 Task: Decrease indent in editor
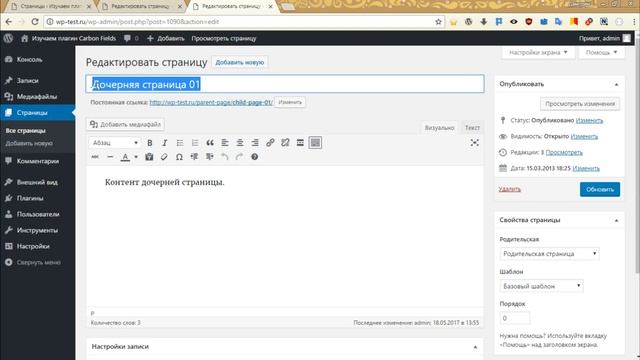[x=194, y=157]
